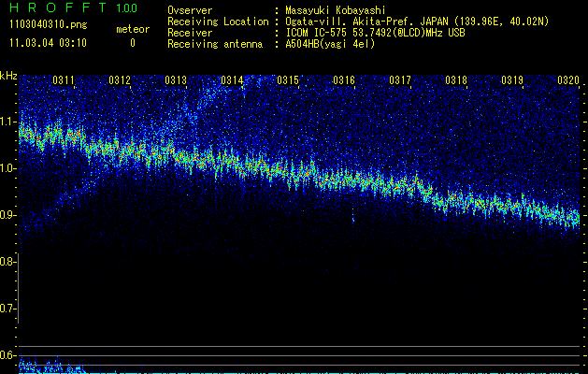Screen dimensions: 588x374
Task: Click the 0314 time marker
Action: pos(232,80)
